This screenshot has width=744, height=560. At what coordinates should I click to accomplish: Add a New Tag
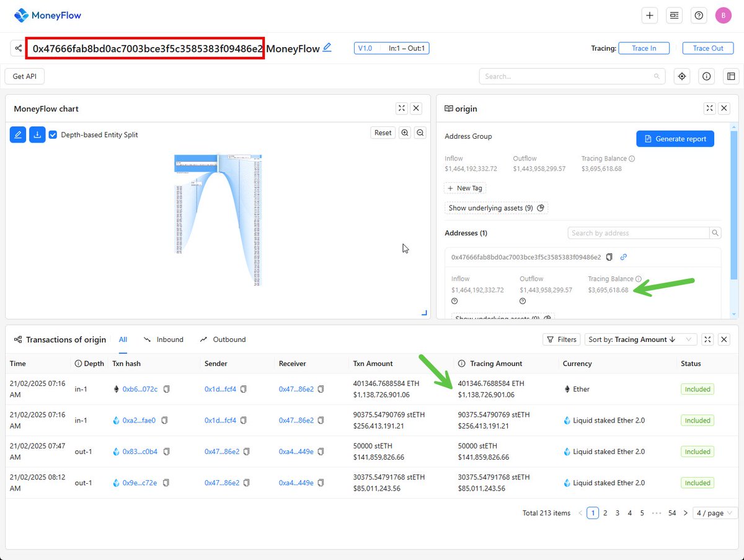(x=465, y=188)
